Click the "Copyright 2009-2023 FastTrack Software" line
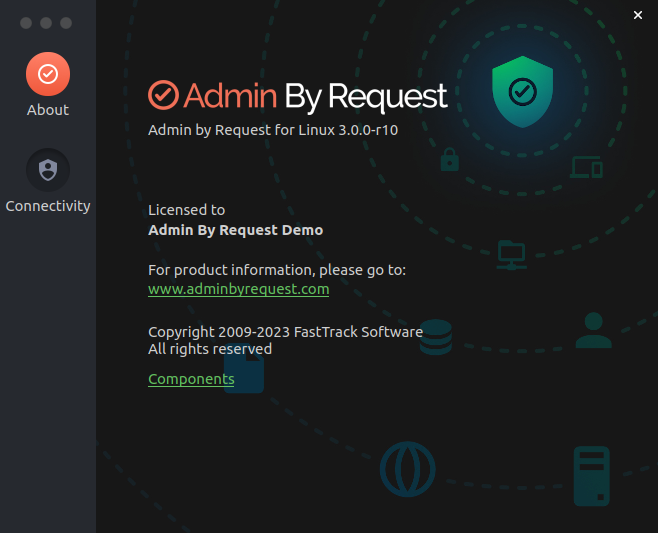Screen dimensions: 658x533 click(285, 332)
